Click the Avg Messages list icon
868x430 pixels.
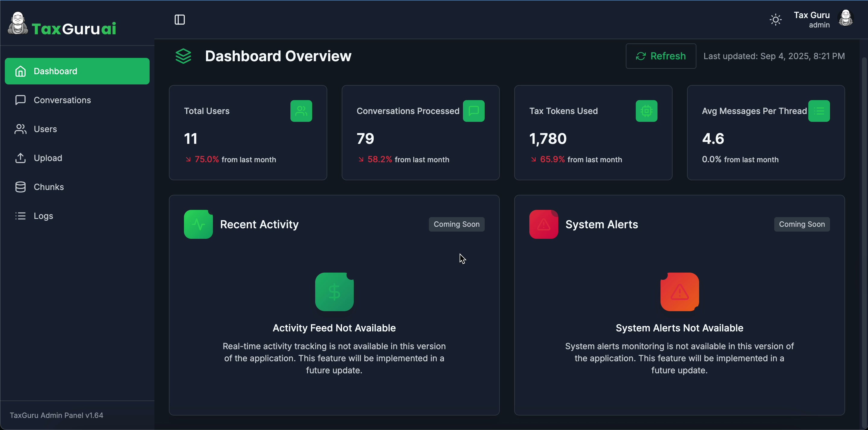click(x=819, y=111)
